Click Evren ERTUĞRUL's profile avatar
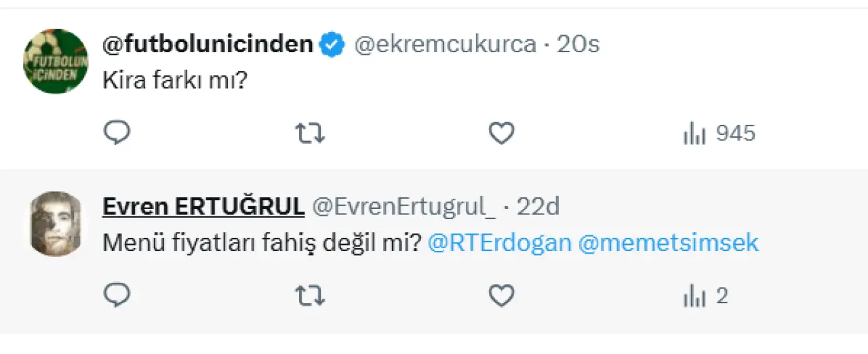The image size is (868, 354). (56, 223)
